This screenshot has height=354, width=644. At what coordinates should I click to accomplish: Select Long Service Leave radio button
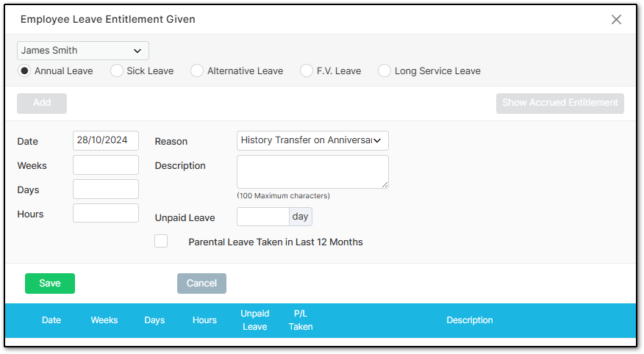pyautogui.click(x=384, y=71)
